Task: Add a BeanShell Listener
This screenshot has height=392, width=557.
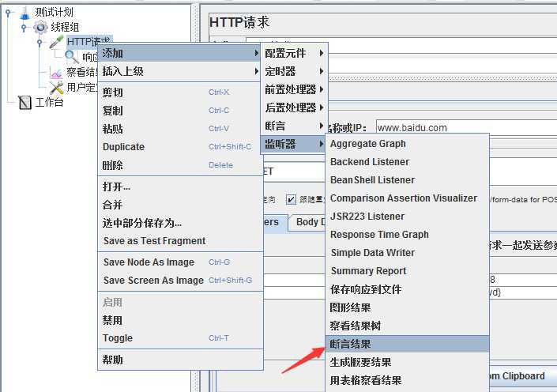Action: click(x=407, y=180)
